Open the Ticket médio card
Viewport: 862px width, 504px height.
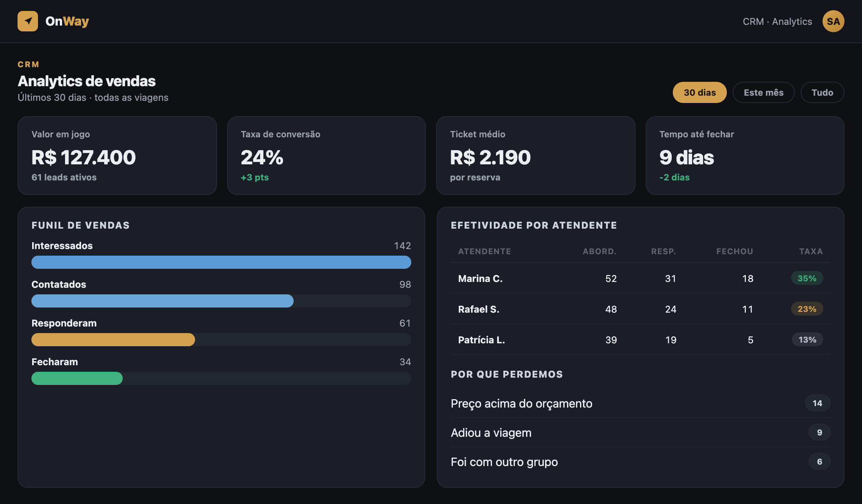(536, 156)
